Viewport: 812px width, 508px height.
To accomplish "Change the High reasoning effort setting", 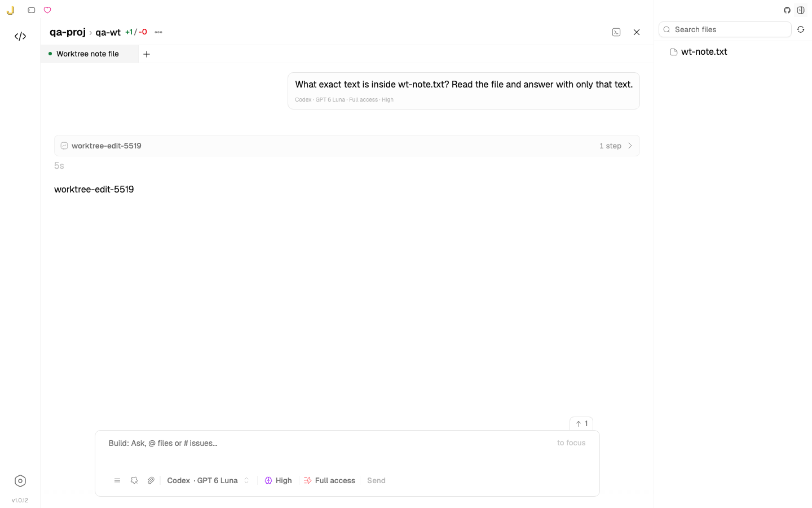I will 279,481.
